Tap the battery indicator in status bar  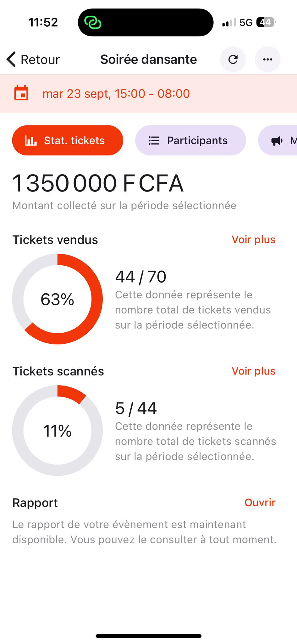click(266, 22)
